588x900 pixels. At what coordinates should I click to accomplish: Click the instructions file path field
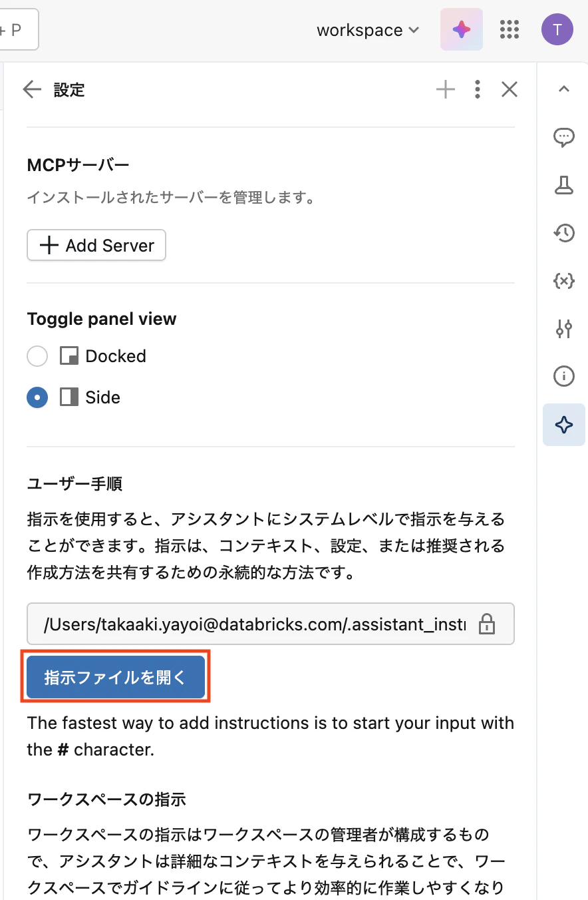pos(253,624)
